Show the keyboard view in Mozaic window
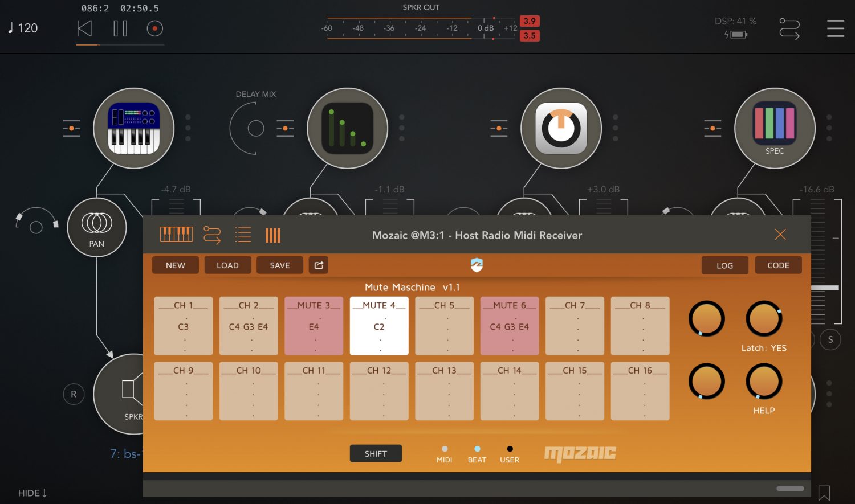This screenshot has width=855, height=504. (176, 235)
